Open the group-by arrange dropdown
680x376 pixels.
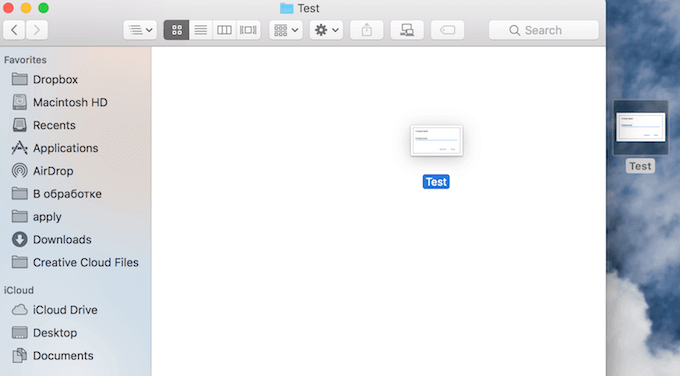(286, 30)
